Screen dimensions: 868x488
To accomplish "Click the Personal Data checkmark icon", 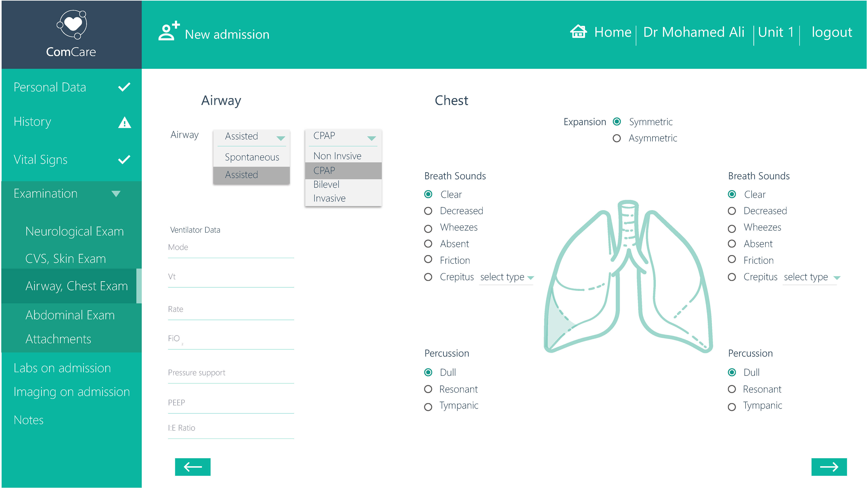I will pos(124,87).
